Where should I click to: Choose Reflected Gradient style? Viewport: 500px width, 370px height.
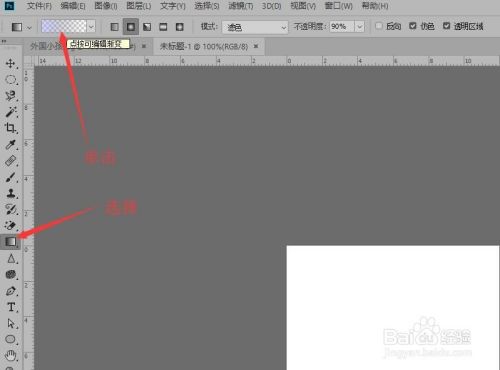click(163, 27)
